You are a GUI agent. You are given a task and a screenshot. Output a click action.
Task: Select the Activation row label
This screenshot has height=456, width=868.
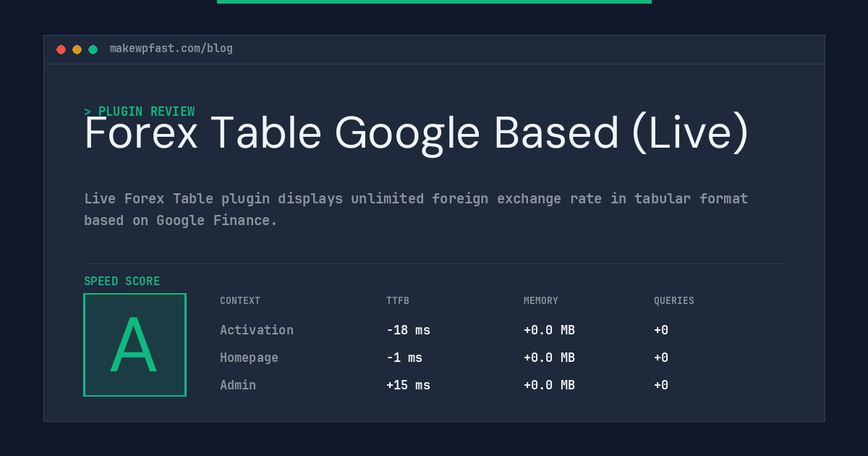click(257, 330)
